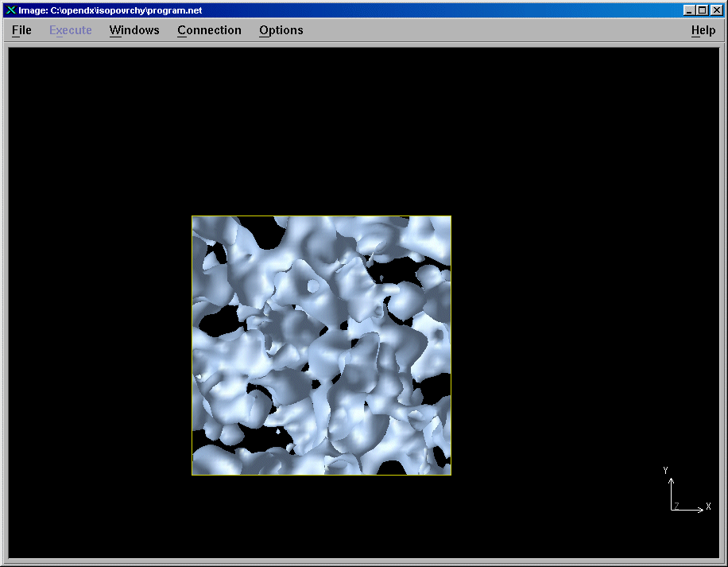Maximize the Image window
The image size is (728, 567).
[702, 10]
